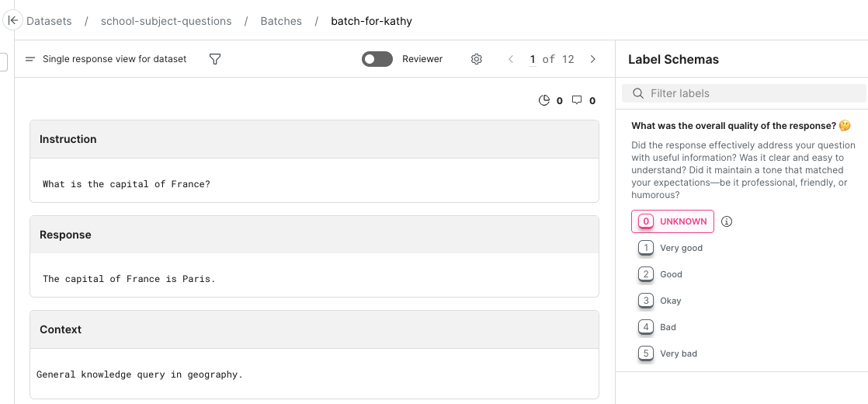Select the Very good rating

tap(670, 248)
